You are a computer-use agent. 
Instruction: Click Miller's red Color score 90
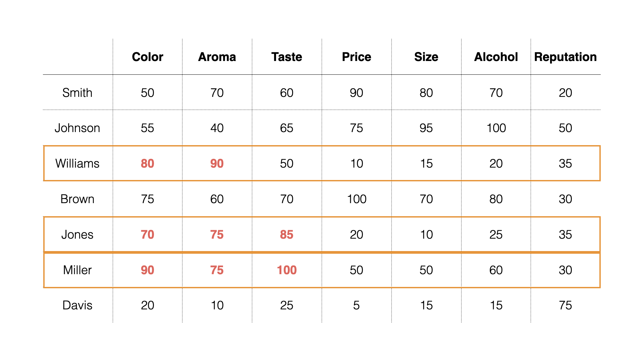point(147,270)
